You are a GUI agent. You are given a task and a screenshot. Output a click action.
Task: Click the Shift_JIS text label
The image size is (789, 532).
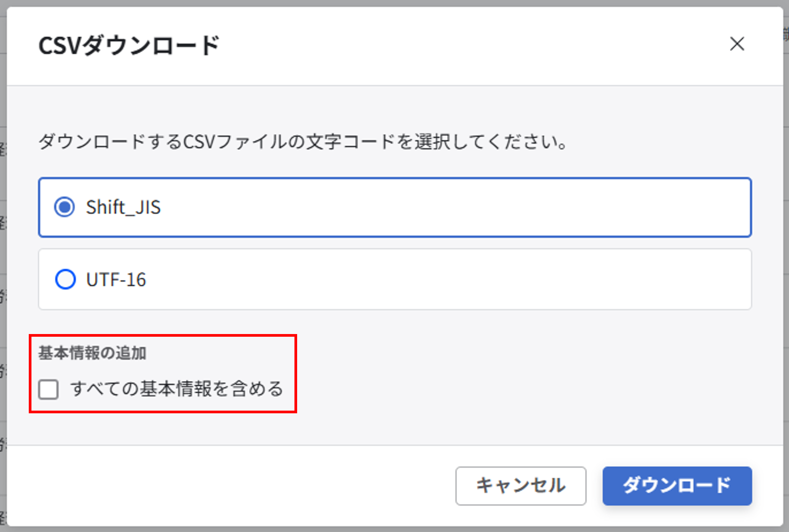pos(123,207)
